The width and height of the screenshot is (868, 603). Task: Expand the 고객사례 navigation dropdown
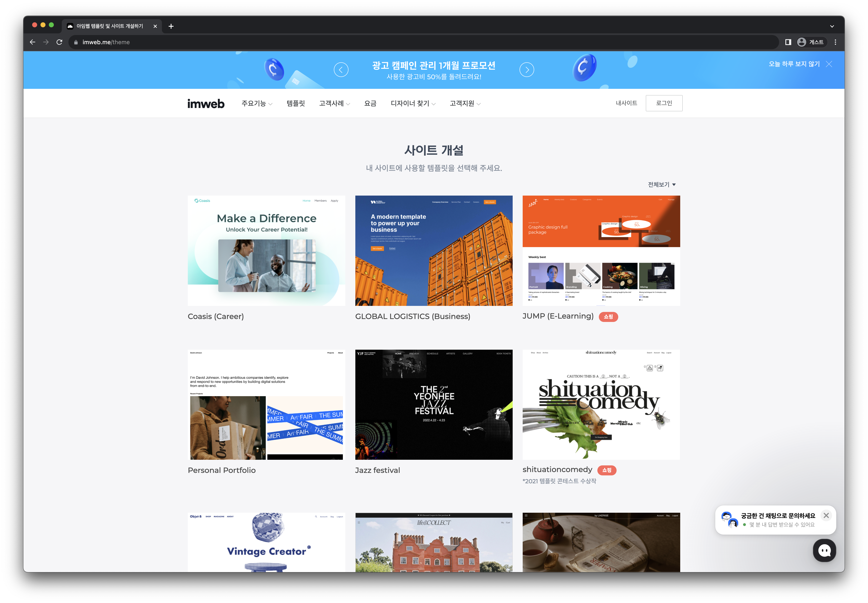[334, 103]
